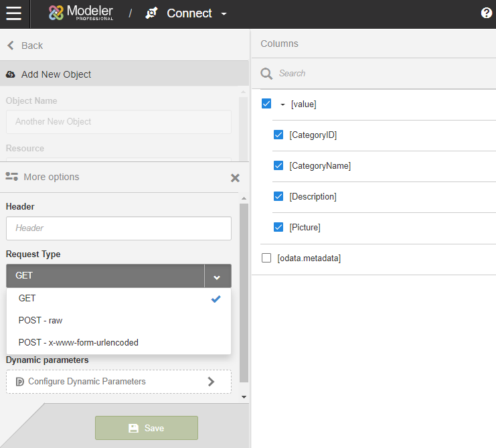Click the Modeler Professional logo

point(81,13)
